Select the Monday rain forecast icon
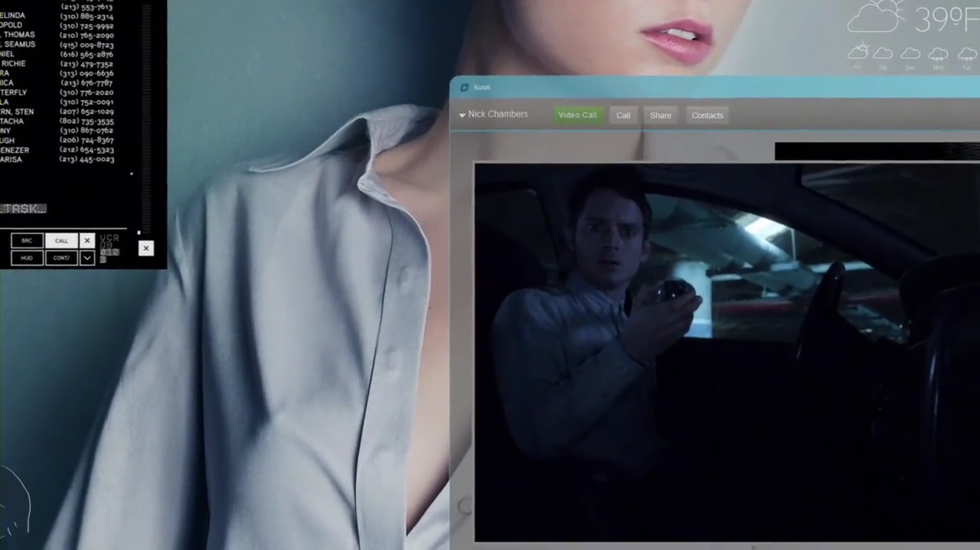The height and width of the screenshot is (550, 980). pos(938,54)
